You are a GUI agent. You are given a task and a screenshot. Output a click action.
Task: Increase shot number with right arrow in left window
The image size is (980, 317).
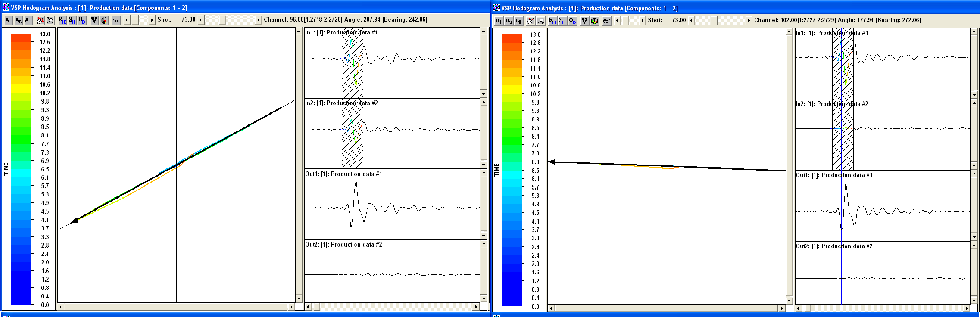tap(152, 20)
